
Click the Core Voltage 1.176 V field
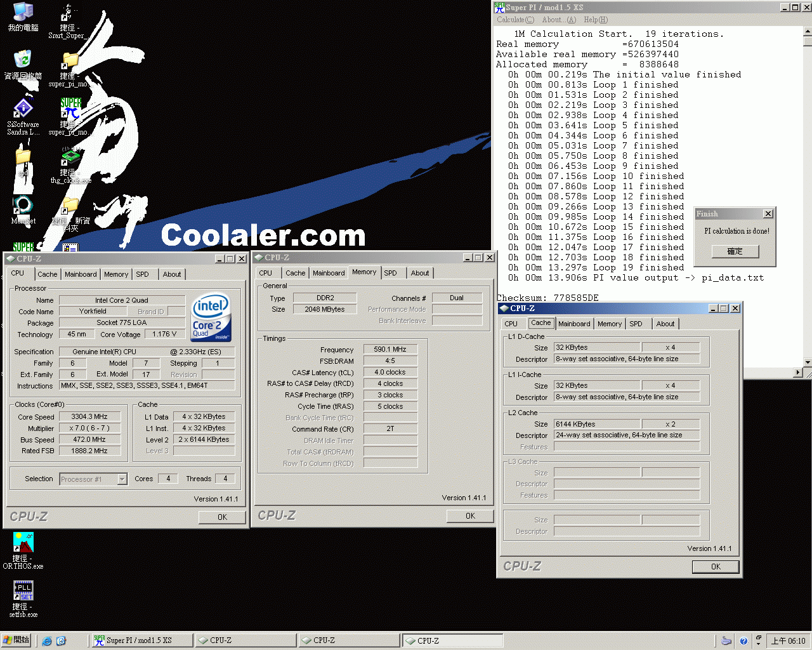point(165,335)
